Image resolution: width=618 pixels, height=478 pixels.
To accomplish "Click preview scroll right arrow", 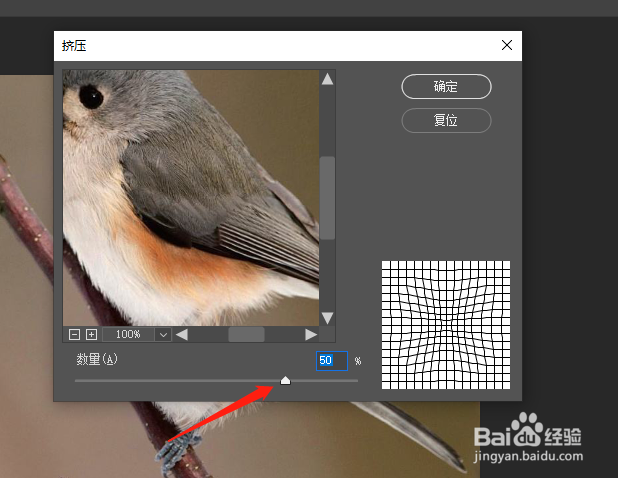I will 311,335.
